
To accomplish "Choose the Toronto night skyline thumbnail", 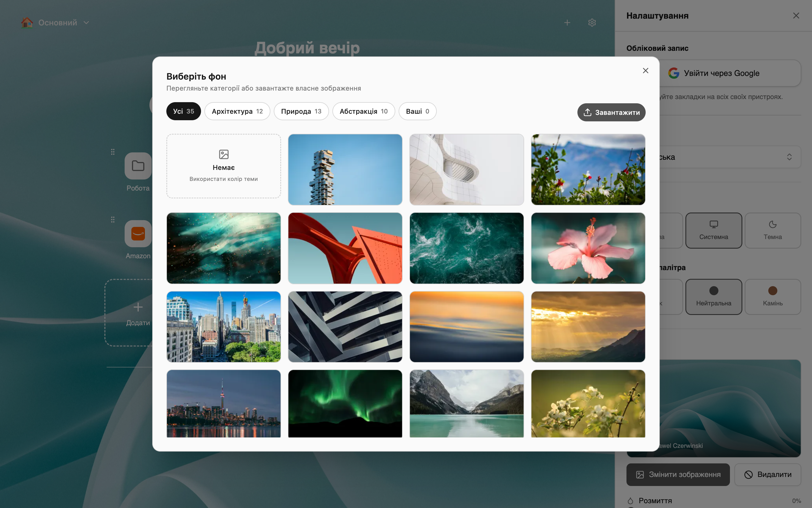I will click(224, 404).
